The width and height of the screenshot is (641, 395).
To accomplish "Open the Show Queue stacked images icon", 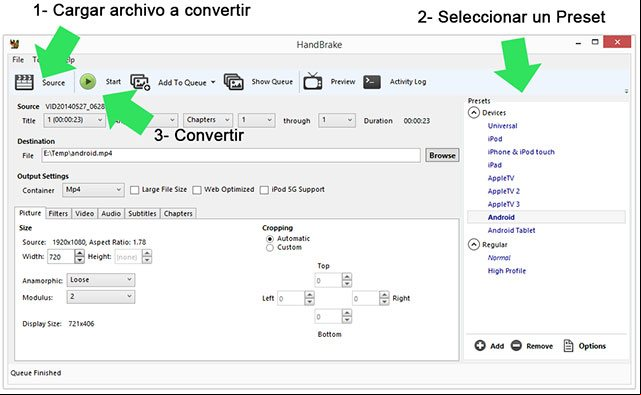I will [x=233, y=81].
